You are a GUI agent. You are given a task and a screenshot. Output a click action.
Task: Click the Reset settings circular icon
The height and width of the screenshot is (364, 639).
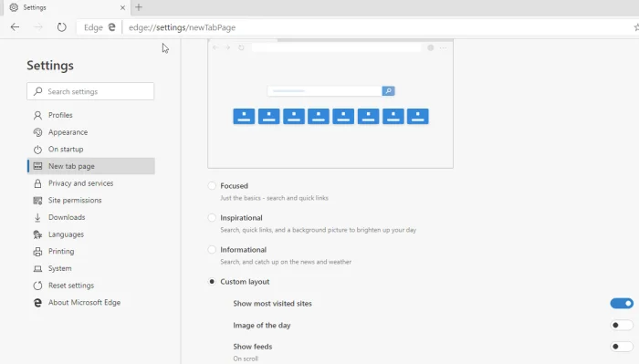pyautogui.click(x=37, y=286)
